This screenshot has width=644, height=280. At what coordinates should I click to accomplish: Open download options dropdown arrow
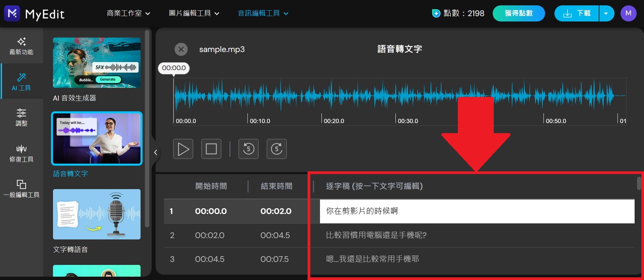click(606, 13)
